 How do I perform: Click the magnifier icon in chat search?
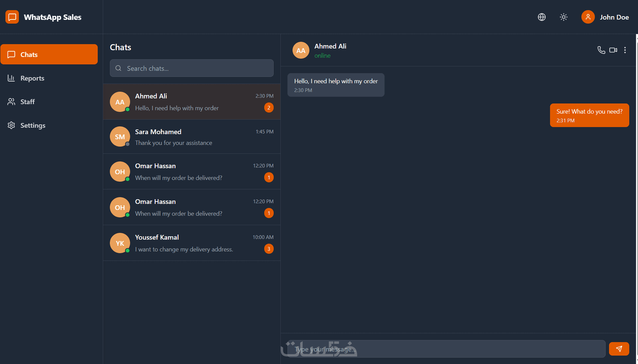[x=118, y=68]
